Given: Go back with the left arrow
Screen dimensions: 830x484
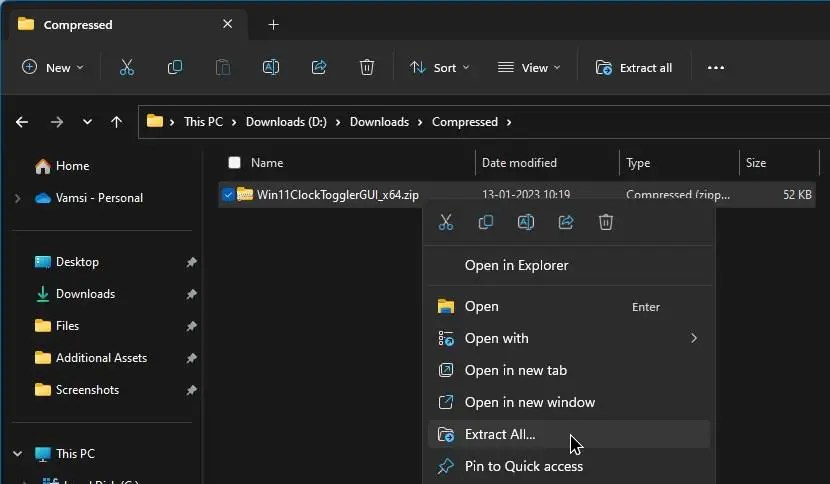Looking at the screenshot, I should 22,122.
